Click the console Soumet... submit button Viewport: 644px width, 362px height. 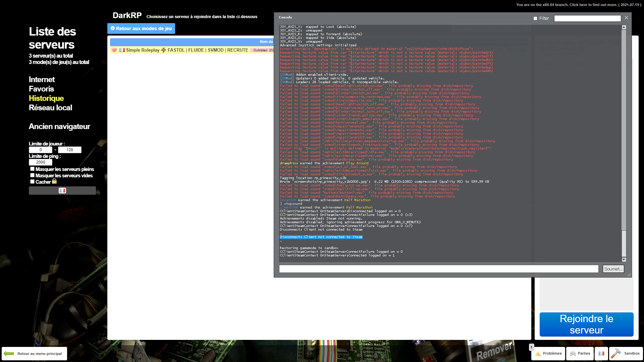[613, 269]
